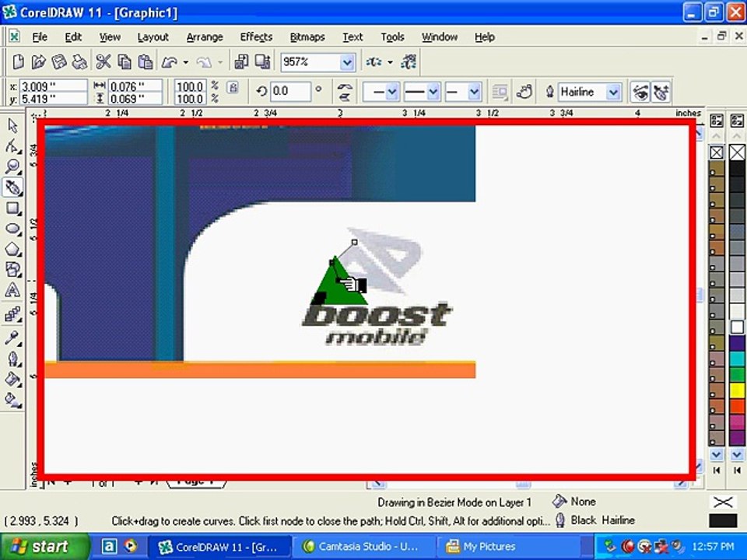The image size is (747, 560).
Task: Open the Layout menu
Action: pos(153,37)
